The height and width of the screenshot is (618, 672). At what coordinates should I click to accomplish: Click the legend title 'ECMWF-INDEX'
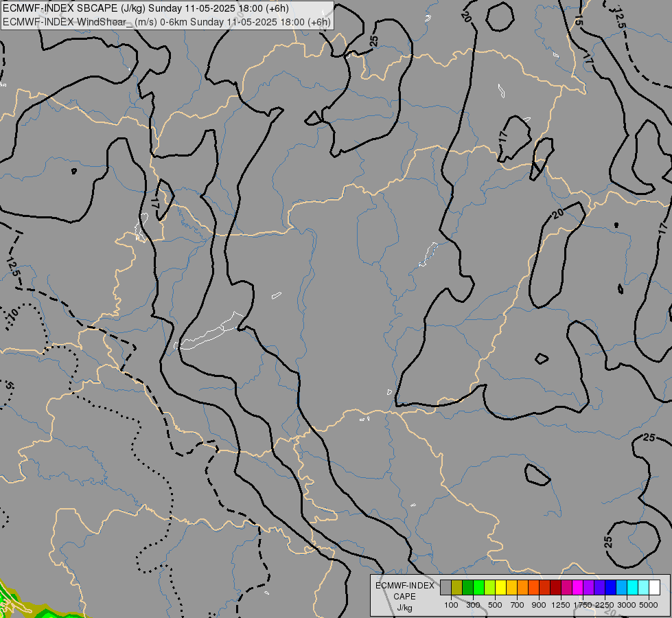(405, 586)
